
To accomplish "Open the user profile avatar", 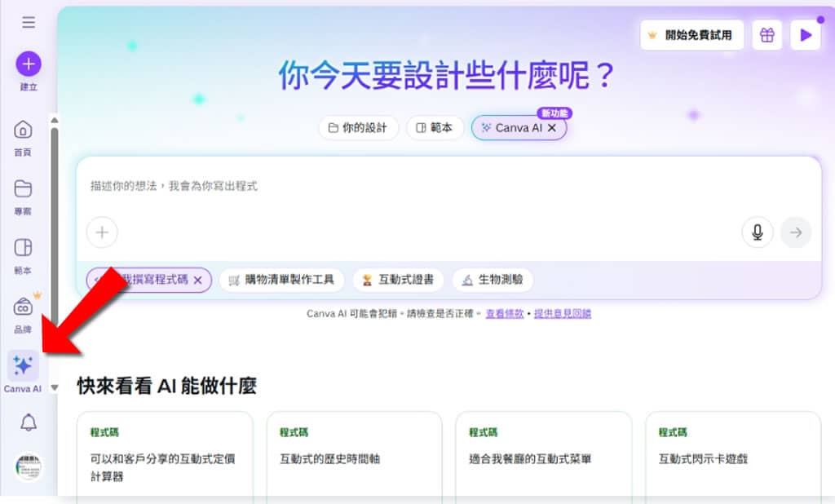I will tap(29, 467).
